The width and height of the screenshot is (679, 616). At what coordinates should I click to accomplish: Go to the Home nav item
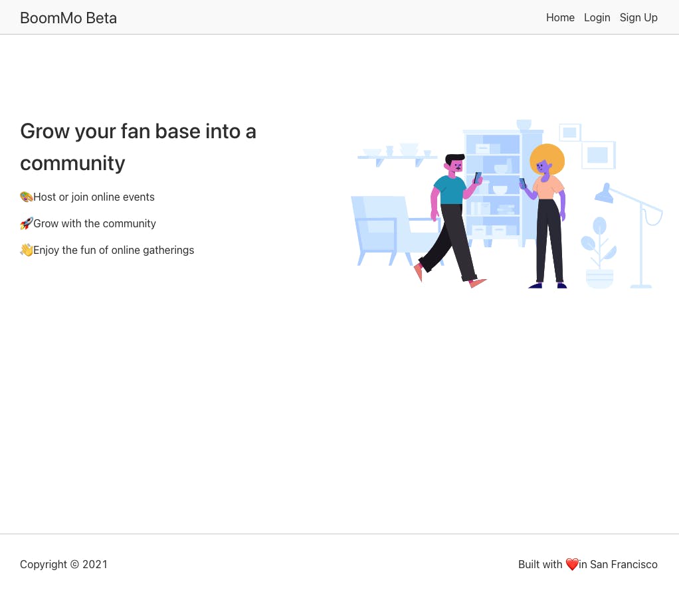[560, 18]
